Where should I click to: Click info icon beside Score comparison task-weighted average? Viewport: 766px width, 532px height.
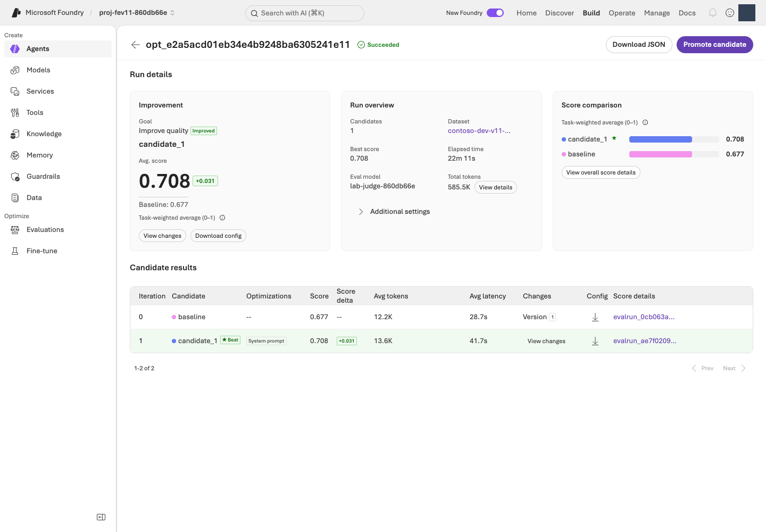point(645,122)
